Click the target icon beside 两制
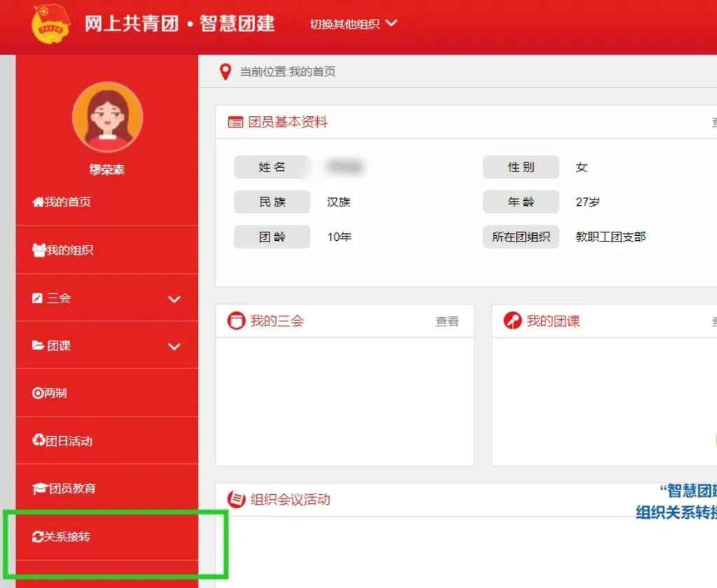Image resolution: width=717 pixels, height=588 pixels. (x=38, y=393)
